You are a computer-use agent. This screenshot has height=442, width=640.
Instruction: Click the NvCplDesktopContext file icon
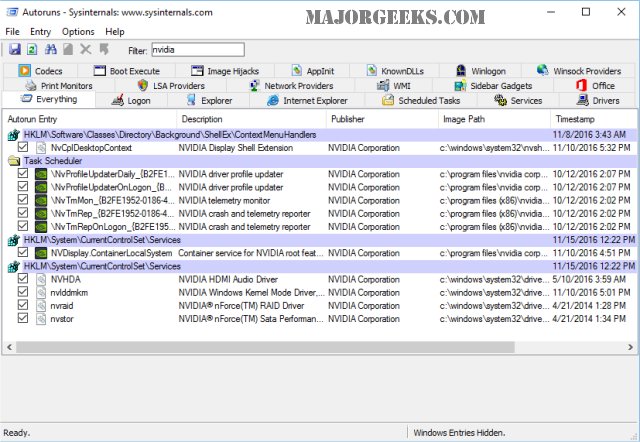pyautogui.click(x=41, y=148)
